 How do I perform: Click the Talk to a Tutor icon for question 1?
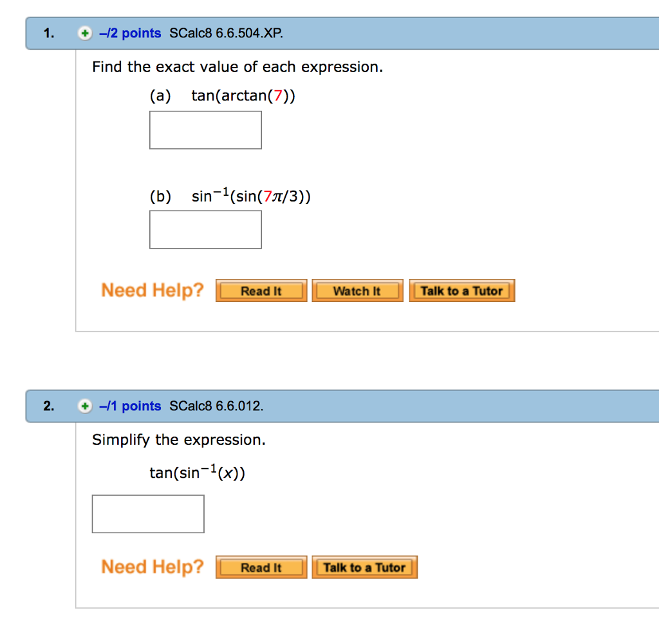(x=461, y=290)
